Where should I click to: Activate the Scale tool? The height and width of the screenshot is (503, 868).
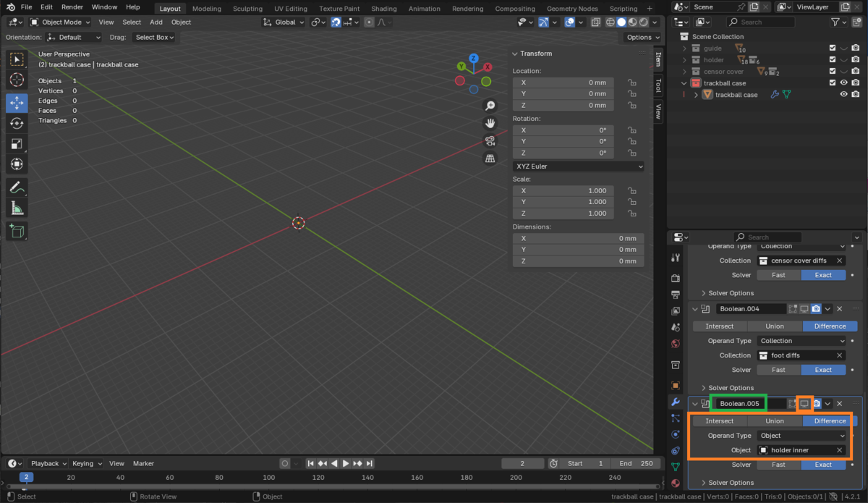point(17,144)
